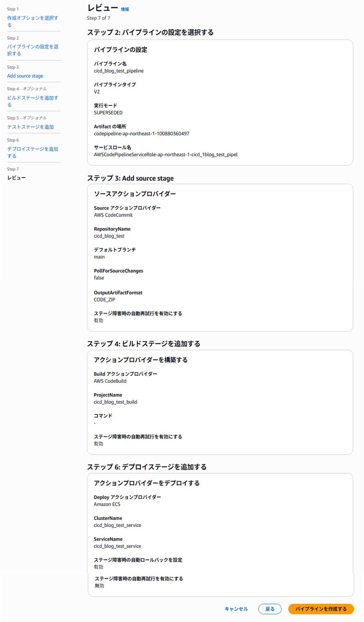Click the Artifact の場所 label

point(110,127)
